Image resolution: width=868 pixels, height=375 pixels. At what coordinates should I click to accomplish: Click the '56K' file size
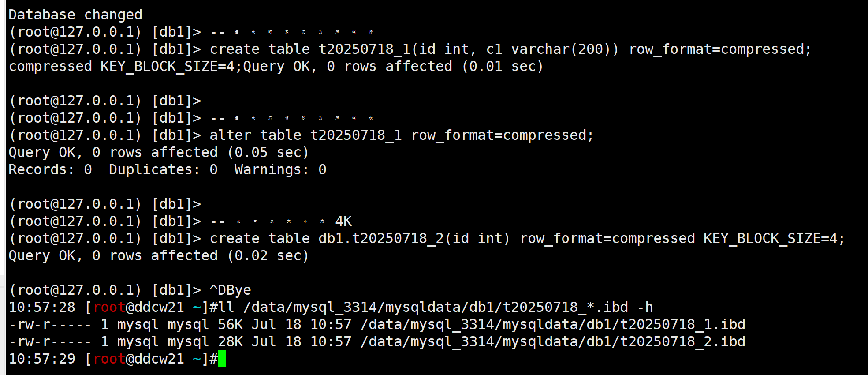click(x=230, y=324)
